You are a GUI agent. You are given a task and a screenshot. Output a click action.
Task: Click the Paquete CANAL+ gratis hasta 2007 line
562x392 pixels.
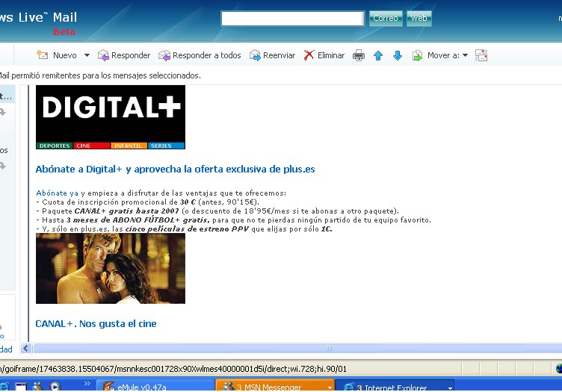(217, 211)
